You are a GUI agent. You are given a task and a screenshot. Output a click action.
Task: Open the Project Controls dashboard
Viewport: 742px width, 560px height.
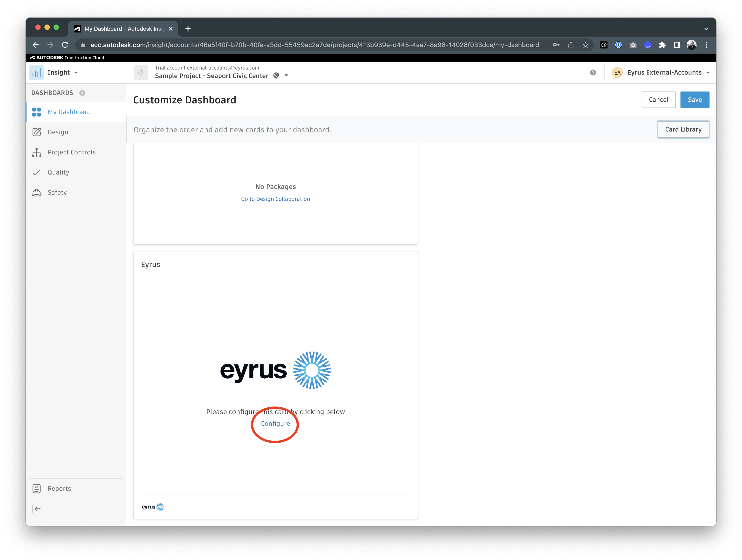76,152
